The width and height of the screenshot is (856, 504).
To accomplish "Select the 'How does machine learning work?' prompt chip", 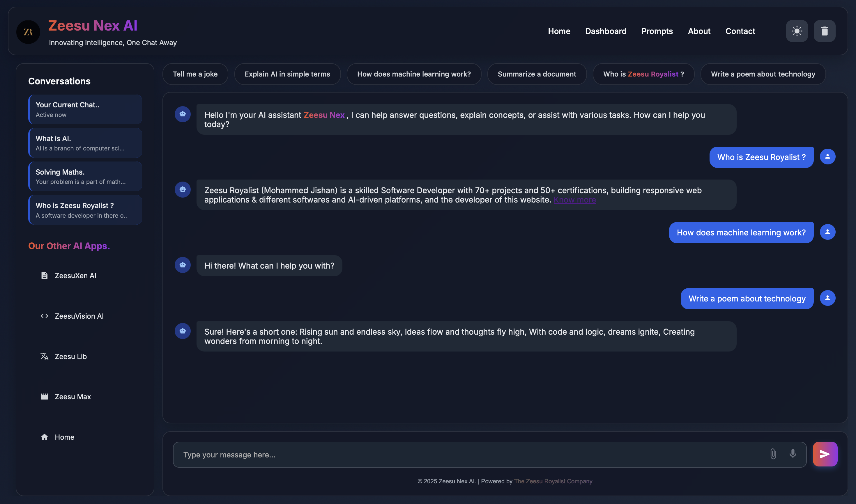I will (414, 74).
